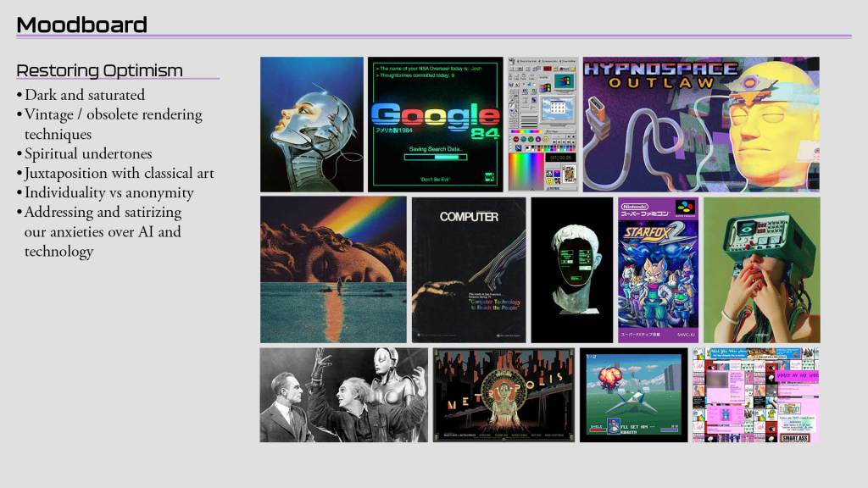Select the Google 84 retro screen image
The height and width of the screenshot is (488, 868).
(x=436, y=125)
